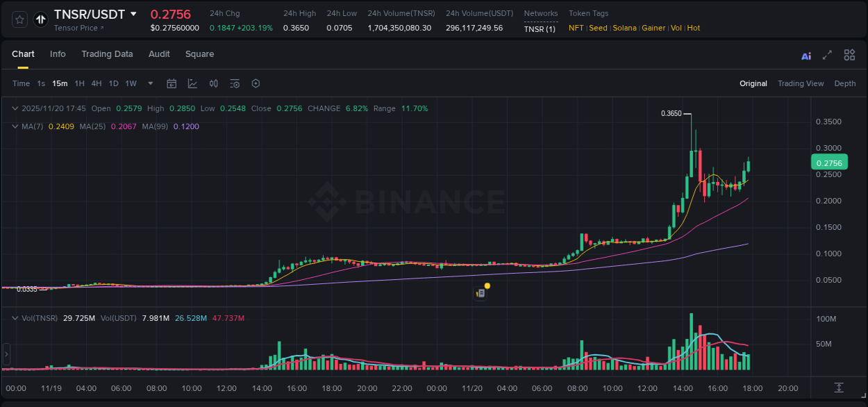
Task: Click the Solana token tag
Action: (x=624, y=28)
